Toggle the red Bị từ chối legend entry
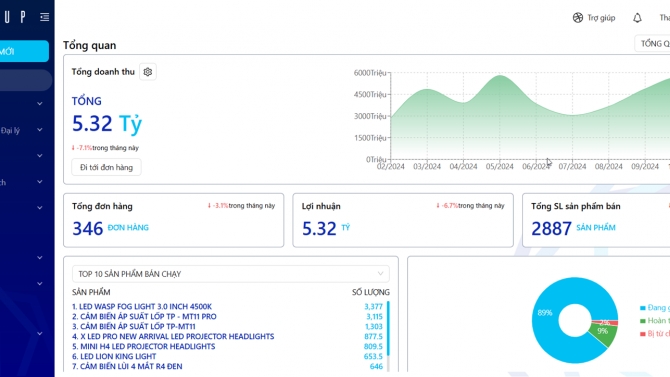Screen dimensions: 670x377 pos(655,333)
